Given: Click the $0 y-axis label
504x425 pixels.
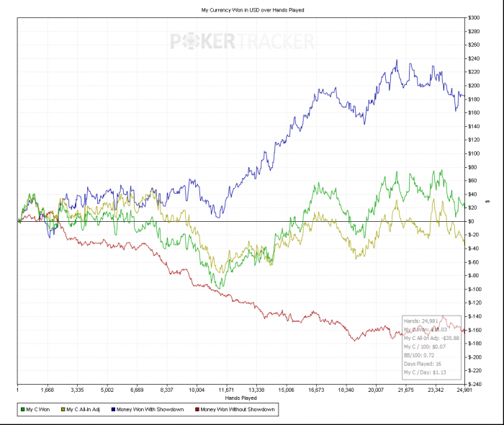Looking at the screenshot, I should click(471, 221).
